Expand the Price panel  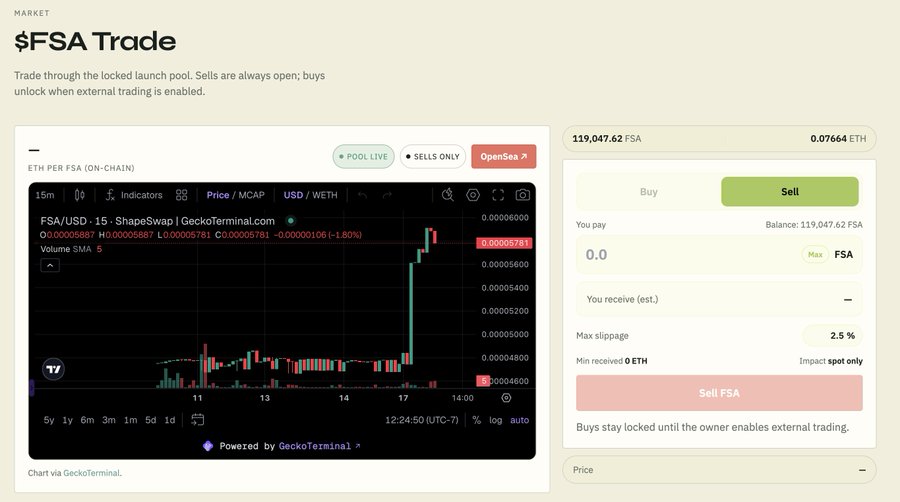pos(719,470)
